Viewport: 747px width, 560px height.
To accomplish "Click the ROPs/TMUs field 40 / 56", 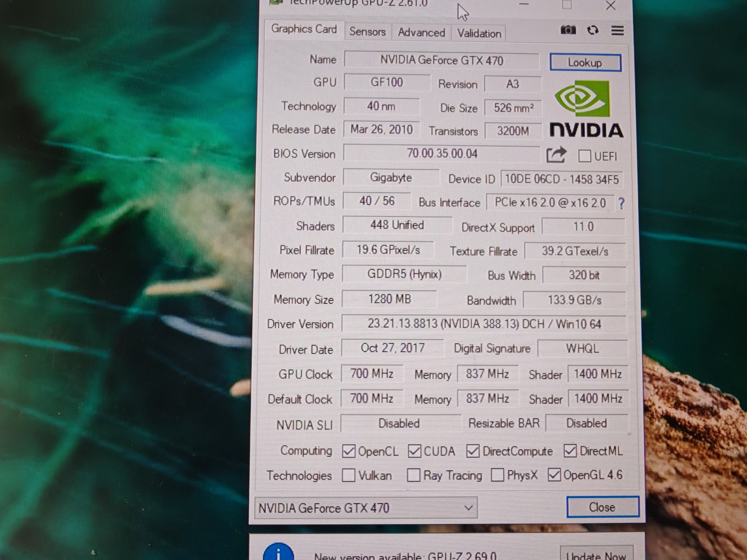I will pyautogui.click(x=377, y=201).
